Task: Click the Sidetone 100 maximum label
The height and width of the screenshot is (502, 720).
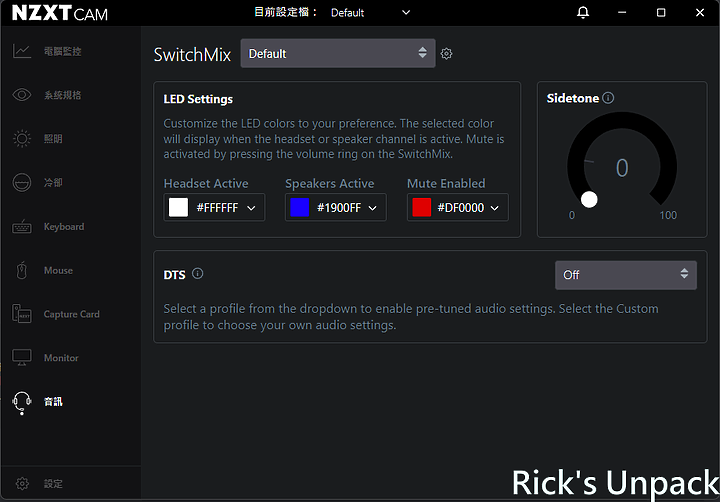Action: pos(668,215)
